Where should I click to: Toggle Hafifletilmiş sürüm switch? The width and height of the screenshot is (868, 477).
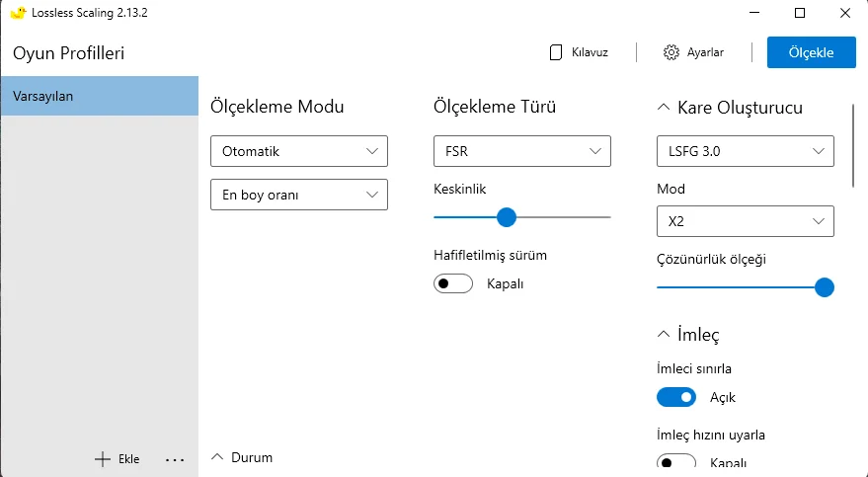point(453,283)
